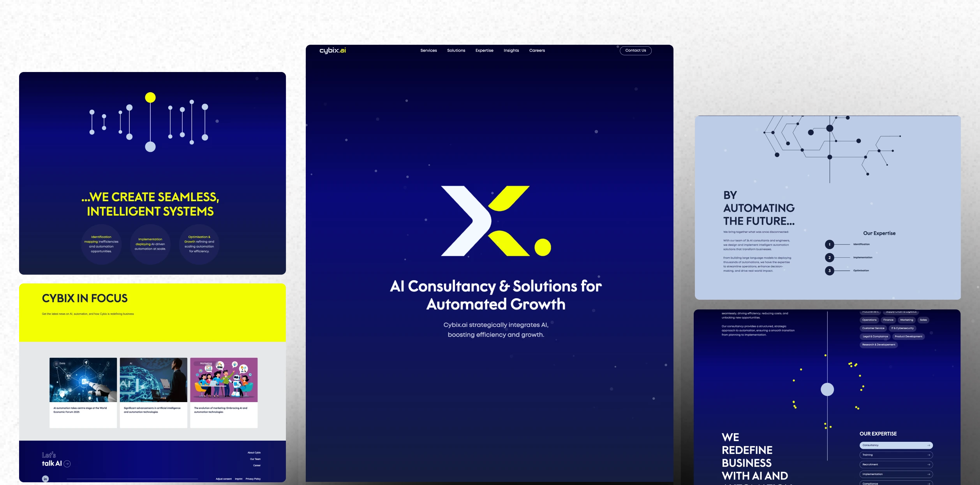Click the cybix.ai logo in header
Screen dimensions: 980x485
coord(332,51)
